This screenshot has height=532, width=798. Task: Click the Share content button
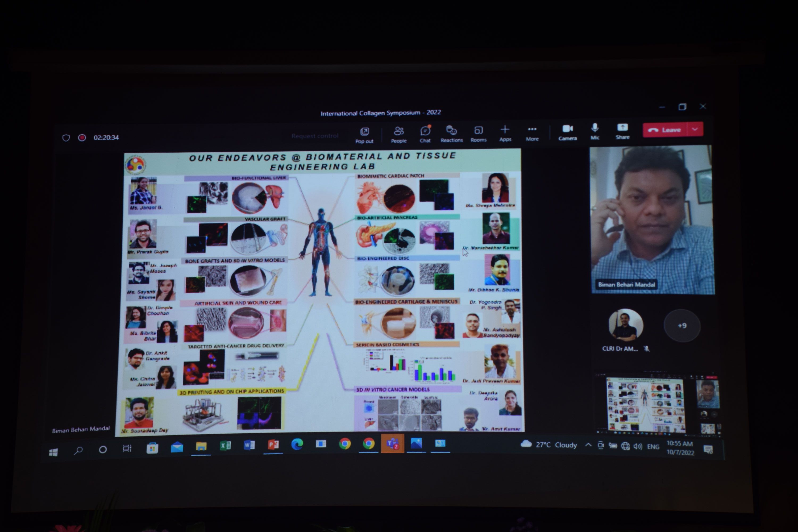point(622,131)
